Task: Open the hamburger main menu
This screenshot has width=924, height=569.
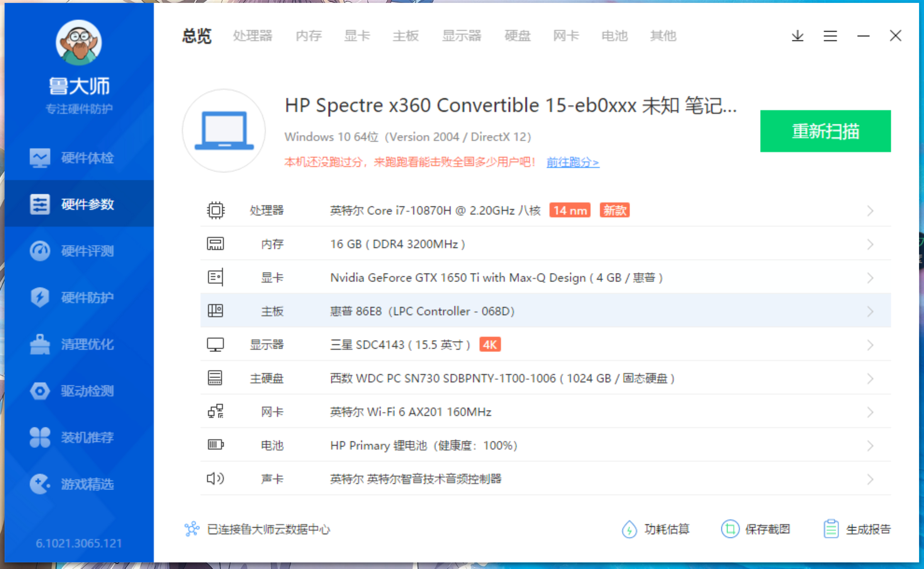Action: pos(830,36)
